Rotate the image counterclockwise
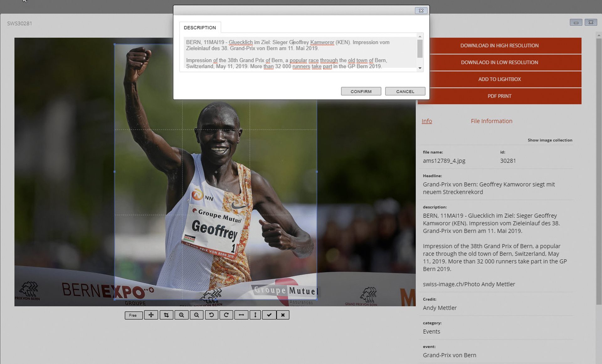This screenshot has height=364, width=602. tap(212, 315)
